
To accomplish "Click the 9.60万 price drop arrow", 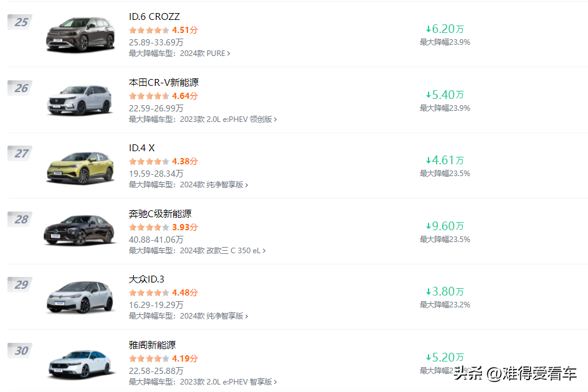I will [x=429, y=226].
